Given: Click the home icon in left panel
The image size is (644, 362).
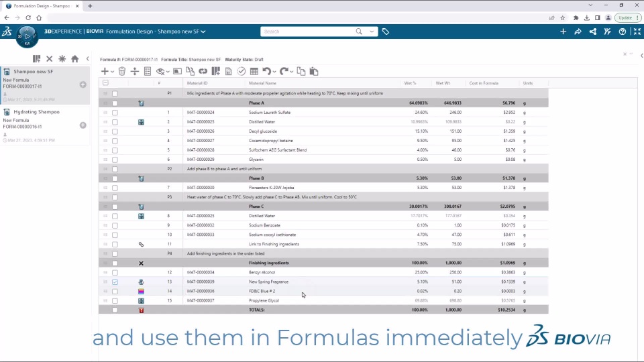Looking at the screenshot, I should [74, 59].
